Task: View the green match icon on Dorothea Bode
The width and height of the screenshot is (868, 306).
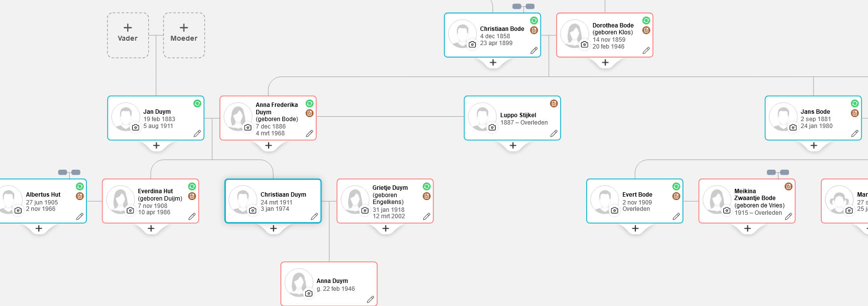Action: [x=646, y=21]
